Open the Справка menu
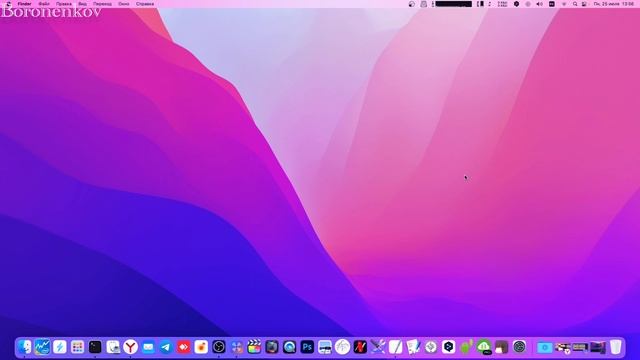This screenshot has height=360, width=640. 145,4
